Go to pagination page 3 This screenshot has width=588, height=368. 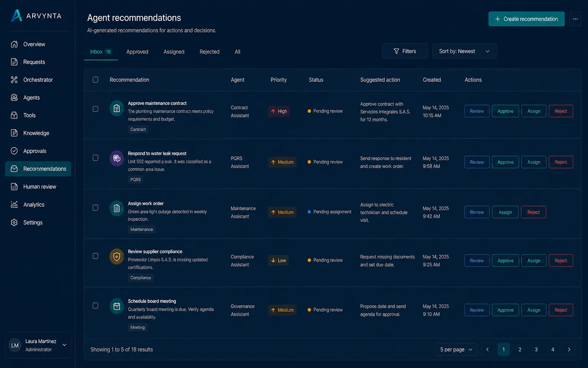(x=536, y=349)
